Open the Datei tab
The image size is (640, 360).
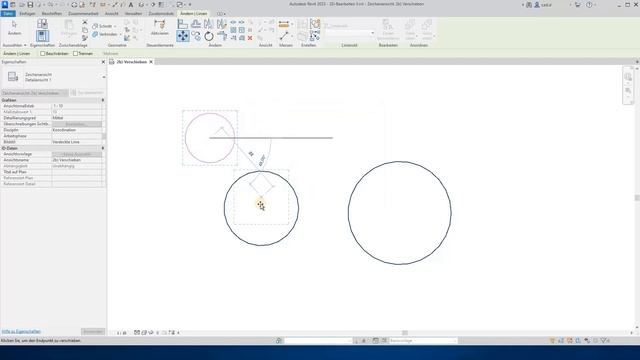point(8,13)
